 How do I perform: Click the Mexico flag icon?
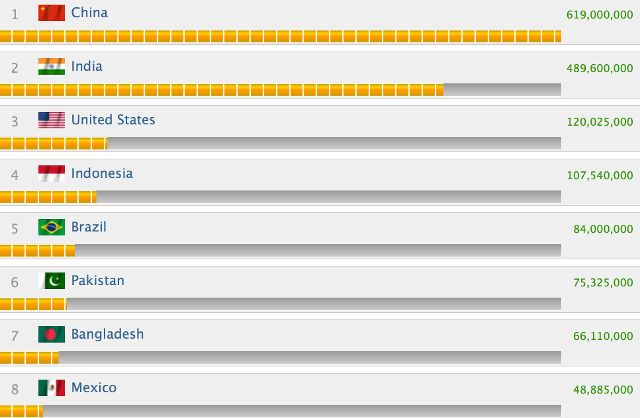[51, 388]
